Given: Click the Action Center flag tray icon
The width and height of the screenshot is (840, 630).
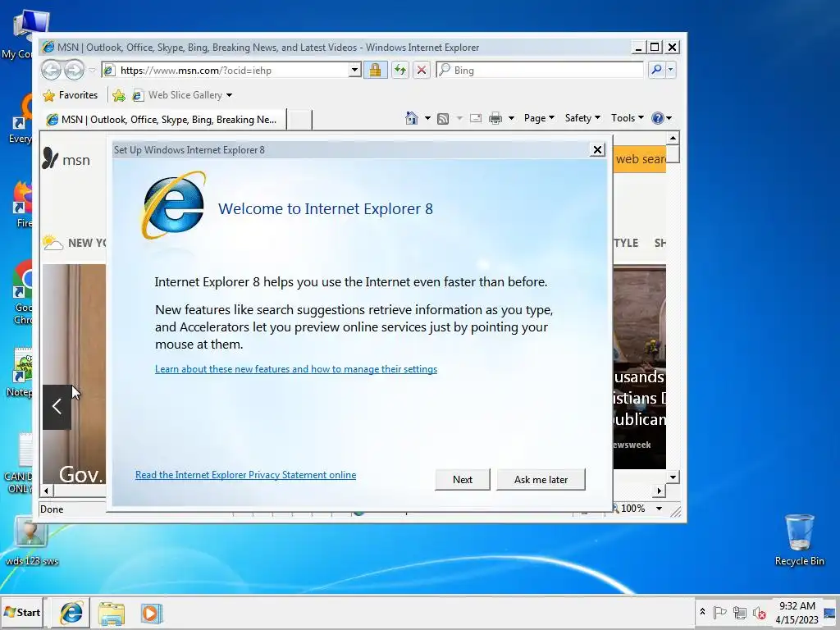Looking at the screenshot, I should pos(719,612).
